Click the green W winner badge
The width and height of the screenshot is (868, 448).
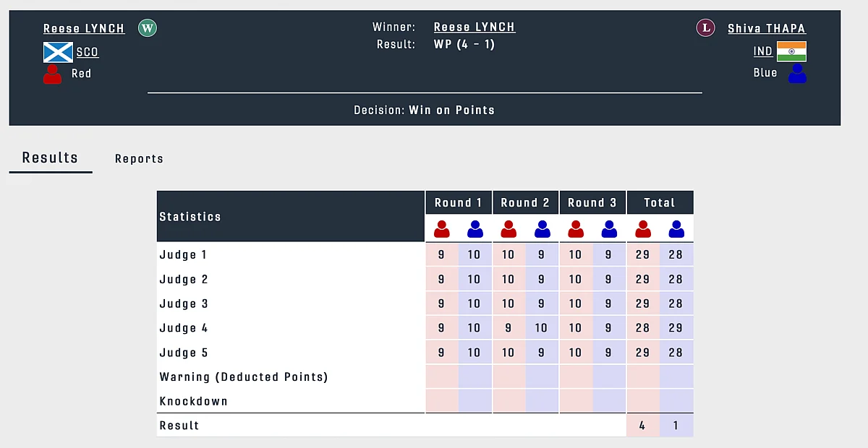point(148,28)
